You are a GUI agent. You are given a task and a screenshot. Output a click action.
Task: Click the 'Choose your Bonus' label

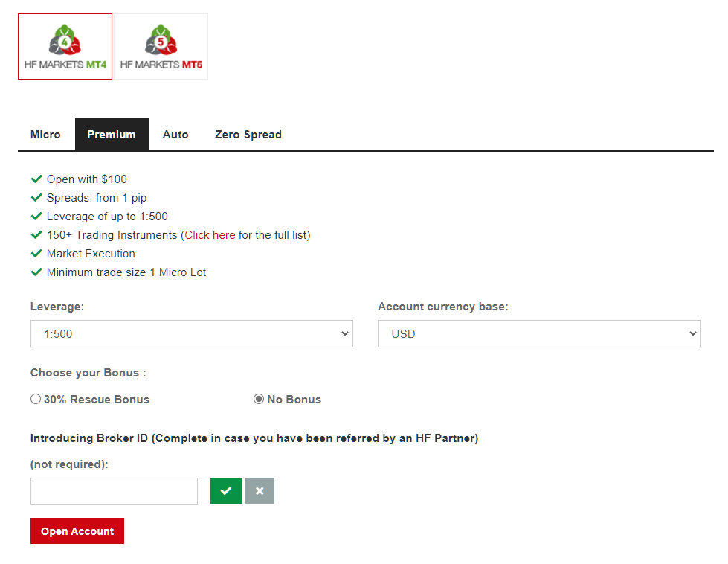[x=88, y=373]
